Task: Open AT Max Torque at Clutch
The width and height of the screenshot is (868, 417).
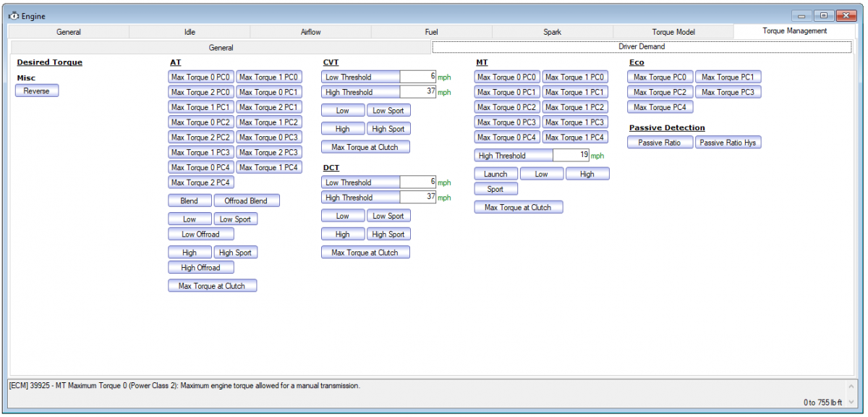Action: (212, 285)
